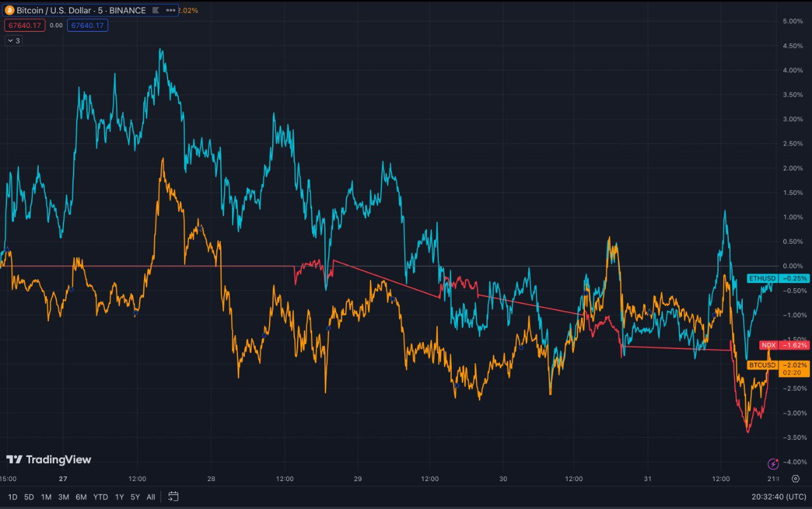The height and width of the screenshot is (509, 812).
Task: Click the date 31 on time axis
Action: click(x=647, y=479)
